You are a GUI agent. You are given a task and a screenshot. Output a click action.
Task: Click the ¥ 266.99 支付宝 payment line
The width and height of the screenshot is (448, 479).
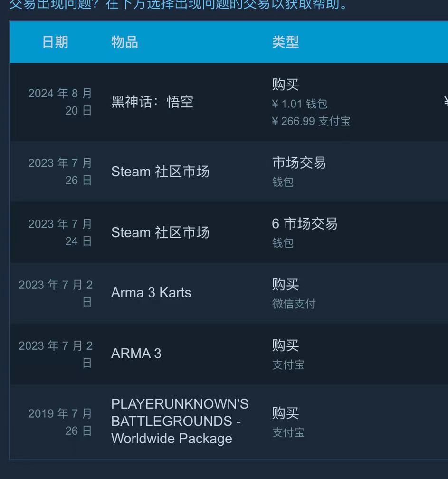click(311, 121)
